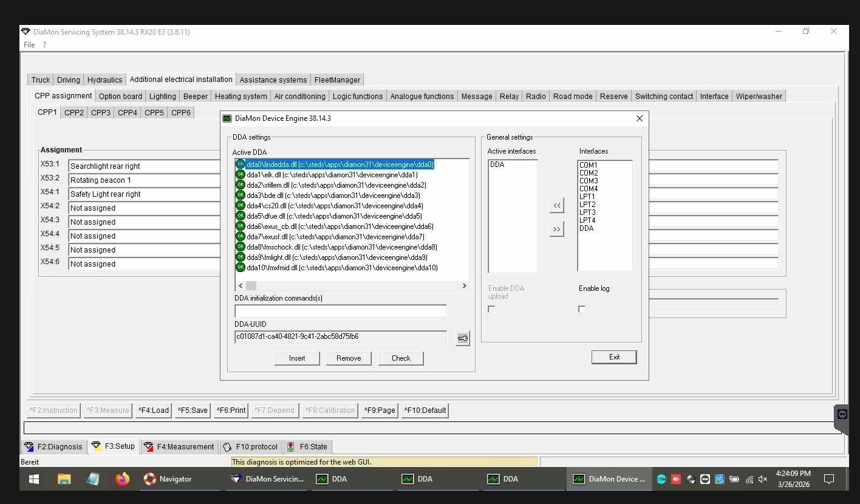
Task: Open the F2:Diagnosis tab
Action: 53,446
